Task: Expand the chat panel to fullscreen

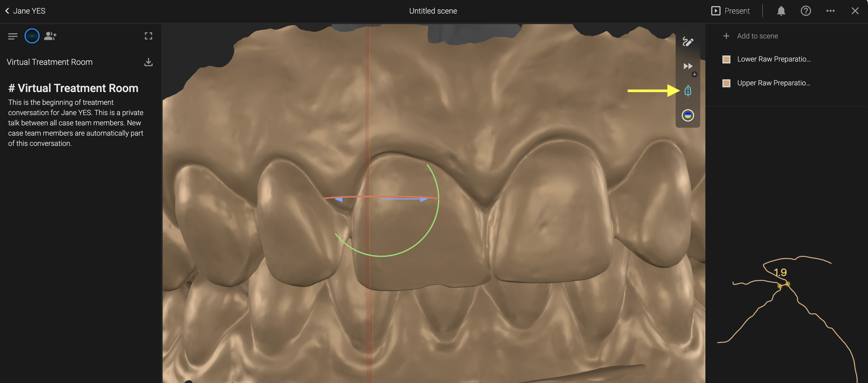Action: (148, 36)
